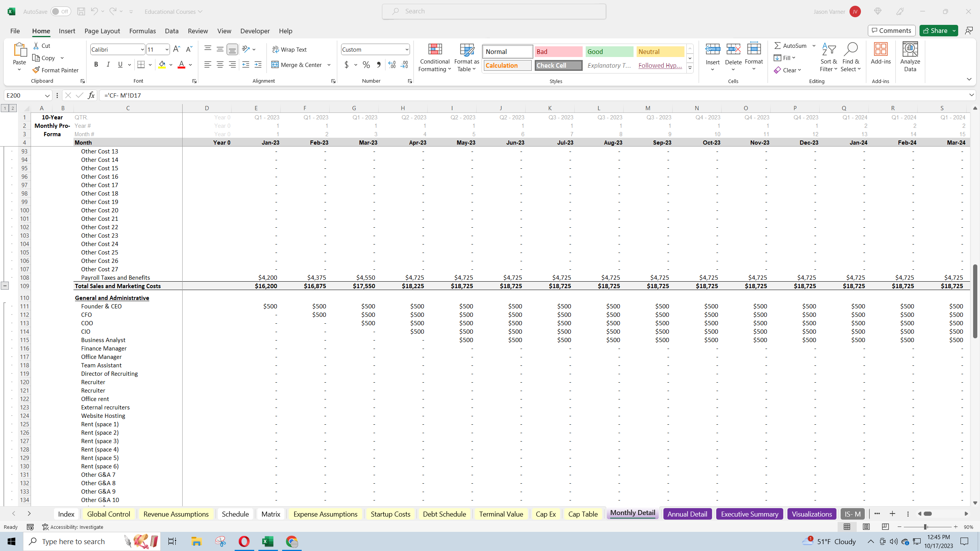Screen dimensions: 980x551
Task: Apply Italic formatting
Action: click(x=108, y=65)
